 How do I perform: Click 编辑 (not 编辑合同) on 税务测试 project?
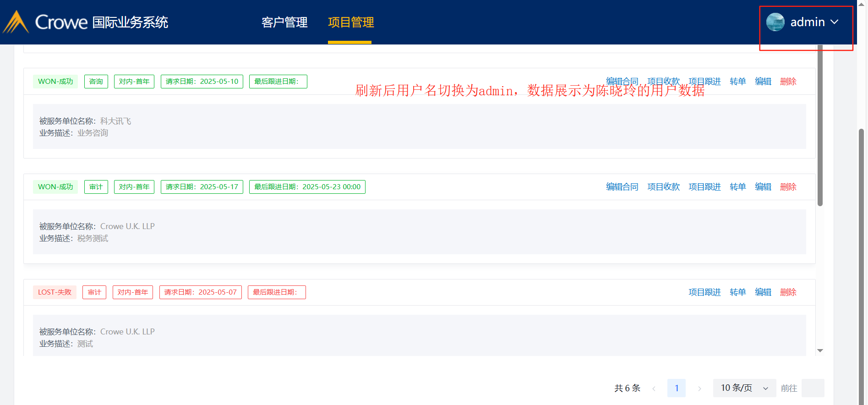pos(763,187)
